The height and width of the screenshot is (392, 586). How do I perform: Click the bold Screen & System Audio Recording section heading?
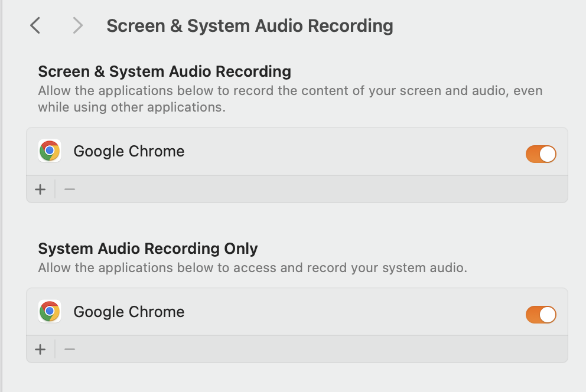click(164, 72)
